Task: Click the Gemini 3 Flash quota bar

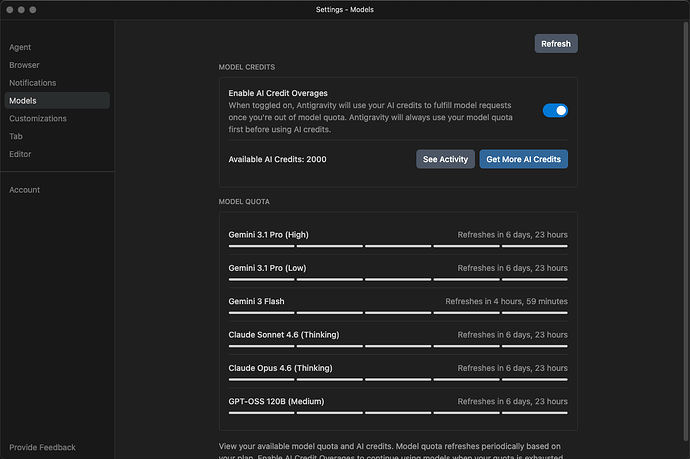Action: pos(398,312)
